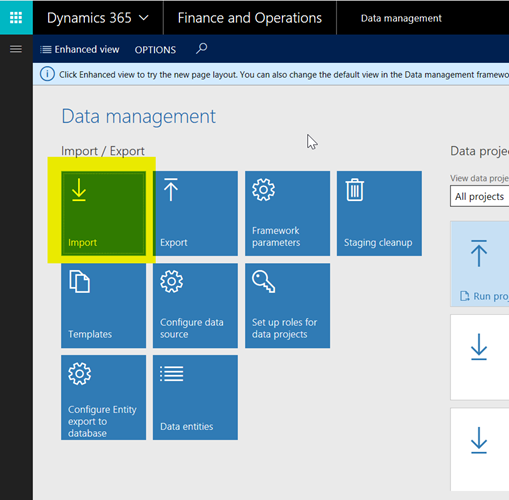Switch to Enhanced view
The height and width of the screenshot is (500, 509).
(80, 50)
